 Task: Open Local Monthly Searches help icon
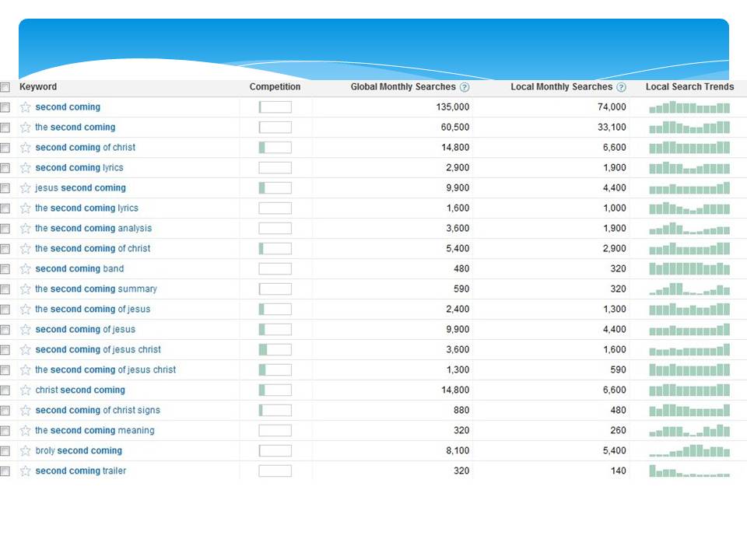pos(621,87)
